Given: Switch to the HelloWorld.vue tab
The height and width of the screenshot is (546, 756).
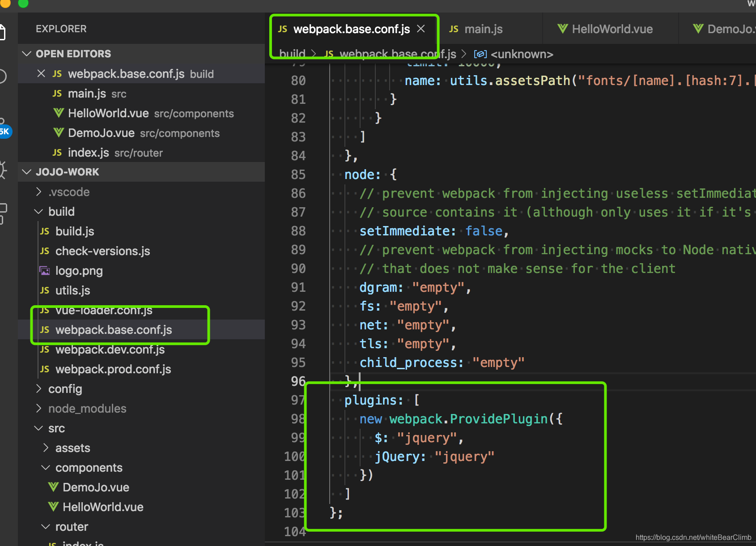Looking at the screenshot, I should (x=612, y=29).
